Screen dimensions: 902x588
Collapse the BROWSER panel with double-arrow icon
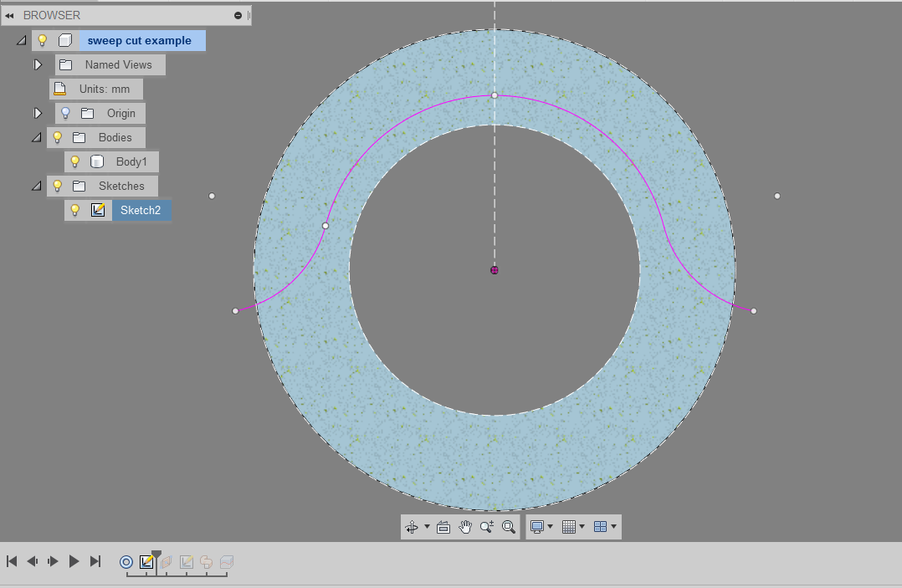coord(9,16)
